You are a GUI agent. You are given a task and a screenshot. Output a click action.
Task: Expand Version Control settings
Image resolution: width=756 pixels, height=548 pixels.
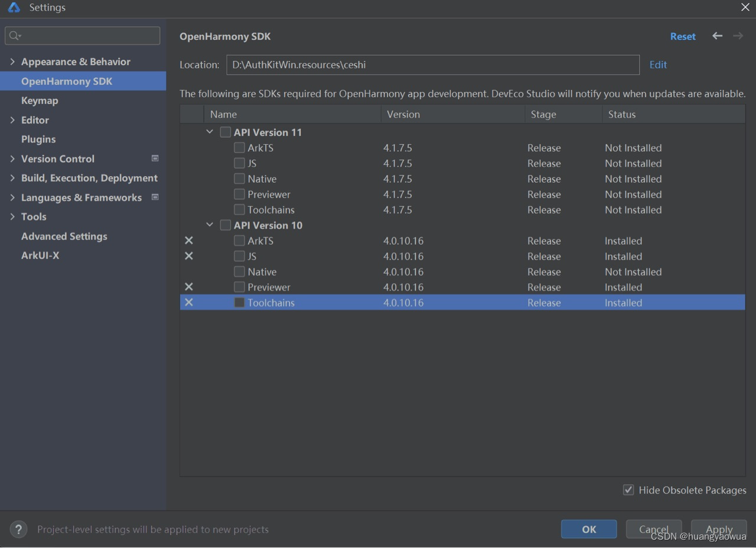(12, 158)
